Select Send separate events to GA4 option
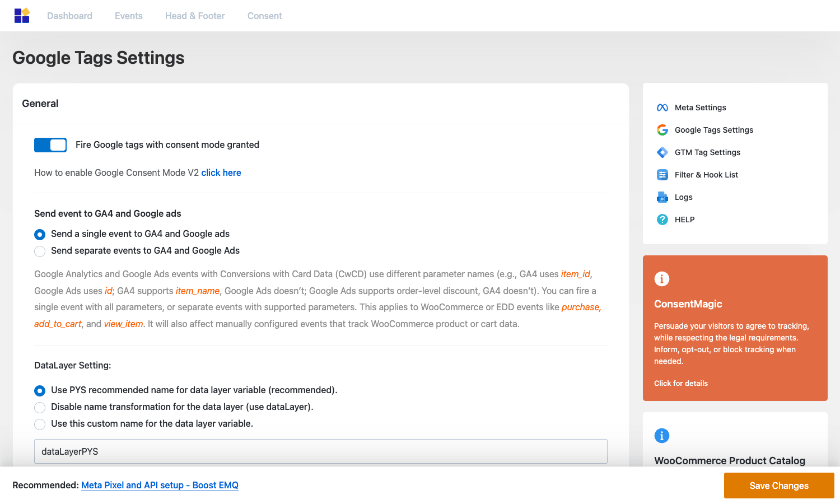 (40, 251)
